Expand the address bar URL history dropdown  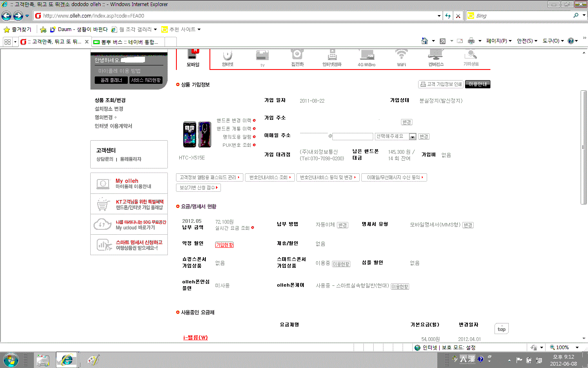coord(439,16)
